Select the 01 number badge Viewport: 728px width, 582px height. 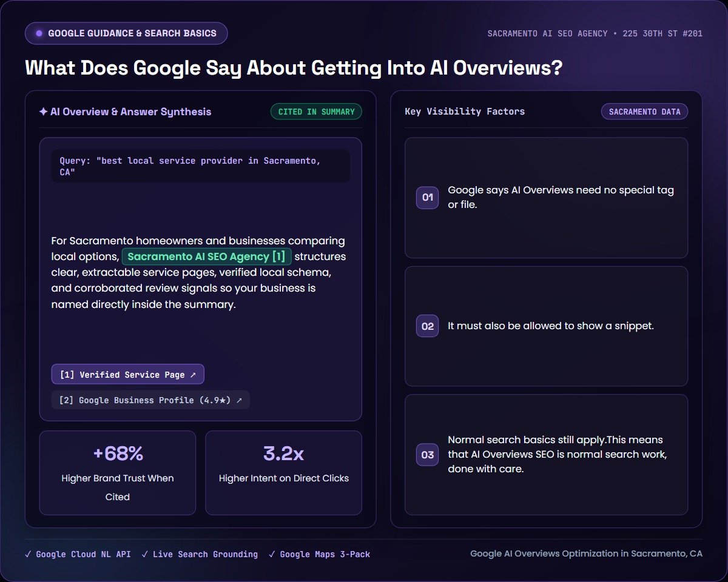pos(428,197)
